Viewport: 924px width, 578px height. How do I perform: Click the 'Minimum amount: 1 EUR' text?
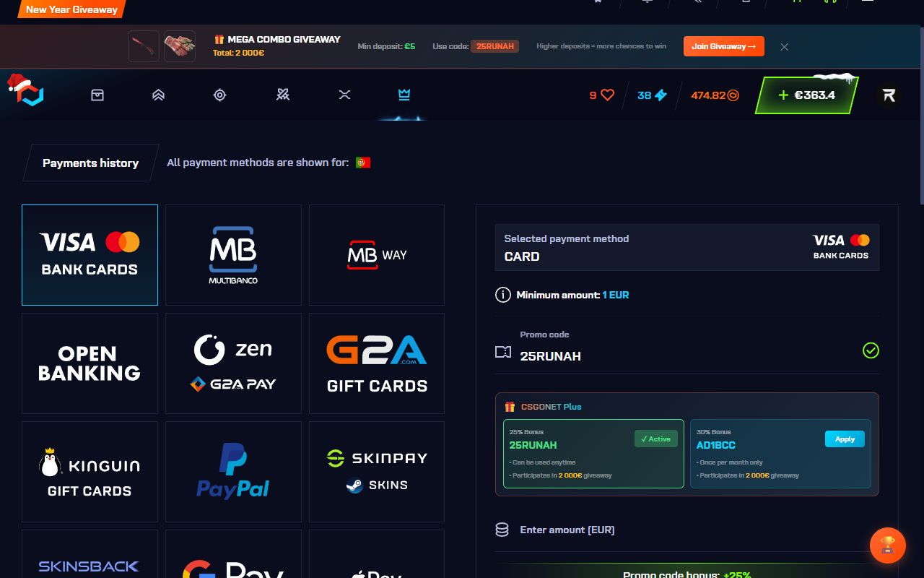(x=572, y=295)
